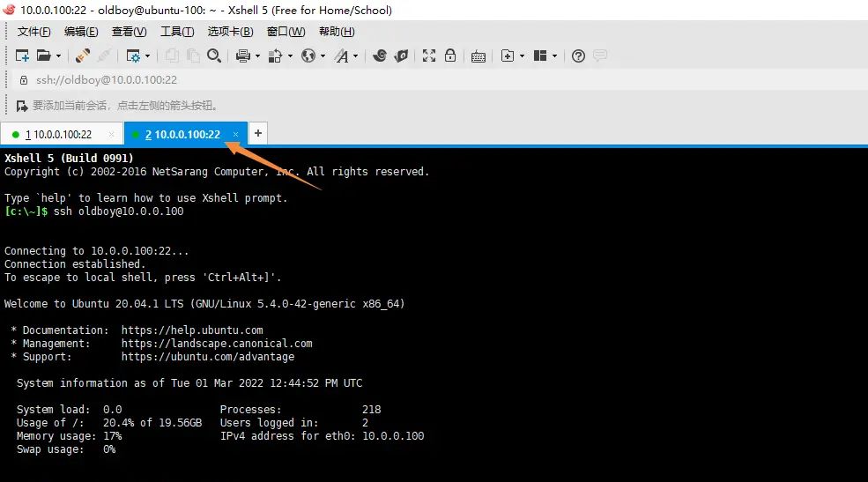The width and height of the screenshot is (868, 482).
Task: Close tab 2 with its X
Action: point(236,135)
